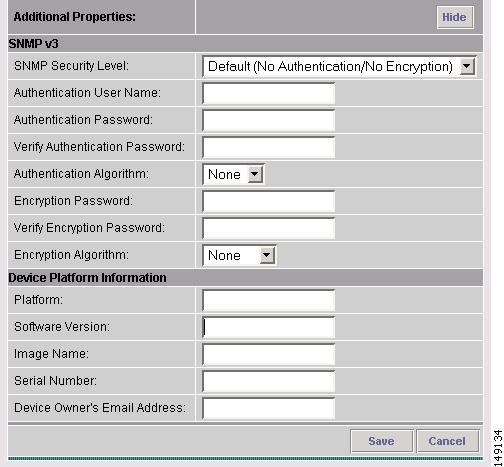Select the Software Version input field
This screenshot has height=467, width=504.
click(x=269, y=327)
